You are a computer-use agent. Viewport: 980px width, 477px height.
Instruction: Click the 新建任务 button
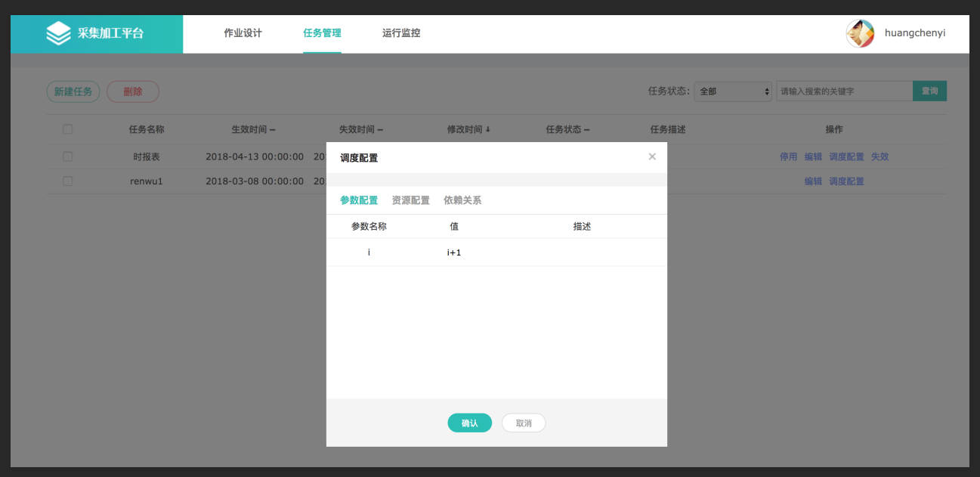pyautogui.click(x=73, y=91)
